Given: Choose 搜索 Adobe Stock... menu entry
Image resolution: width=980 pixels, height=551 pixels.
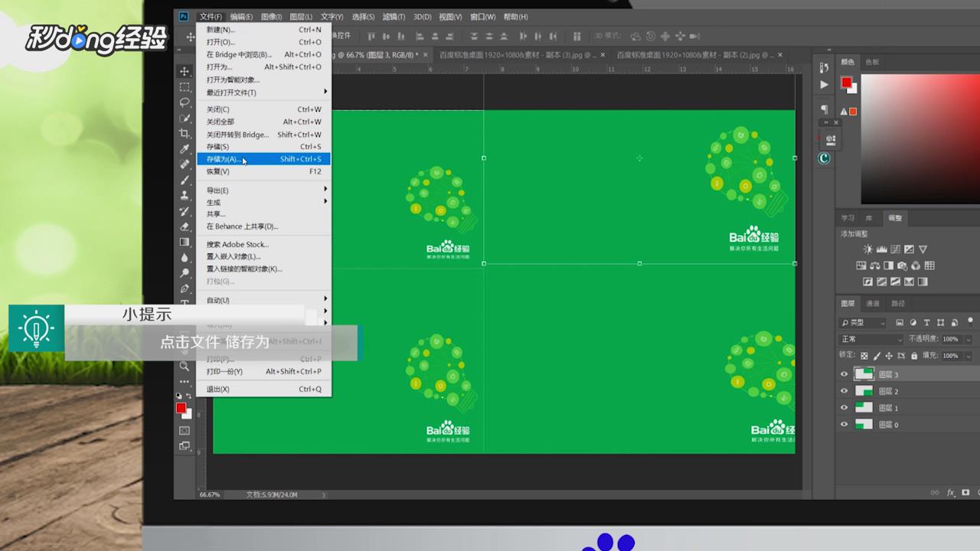Looking at the screenshot, I should tap(264, 244).
